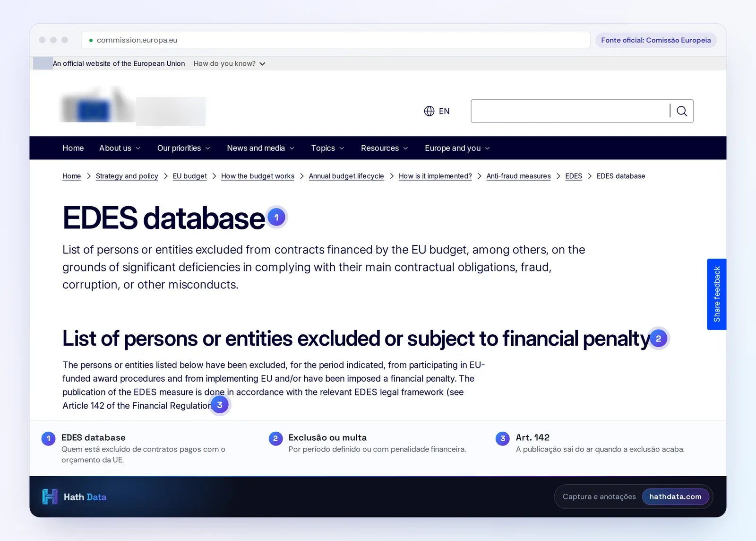Click the Share feedback side button
This screenshot has width=756, height=541.
(717, 294)
